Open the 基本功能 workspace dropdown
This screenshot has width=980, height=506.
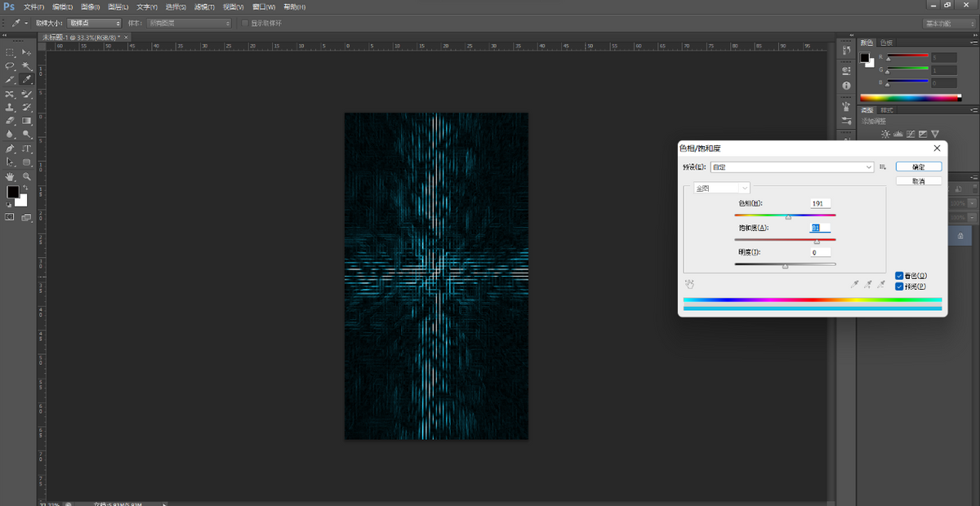click(x=947, y=24)
